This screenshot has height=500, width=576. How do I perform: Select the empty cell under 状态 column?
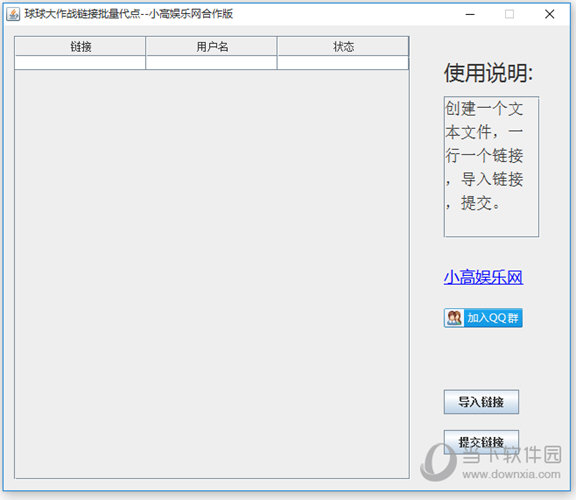[x=343, y=63]
